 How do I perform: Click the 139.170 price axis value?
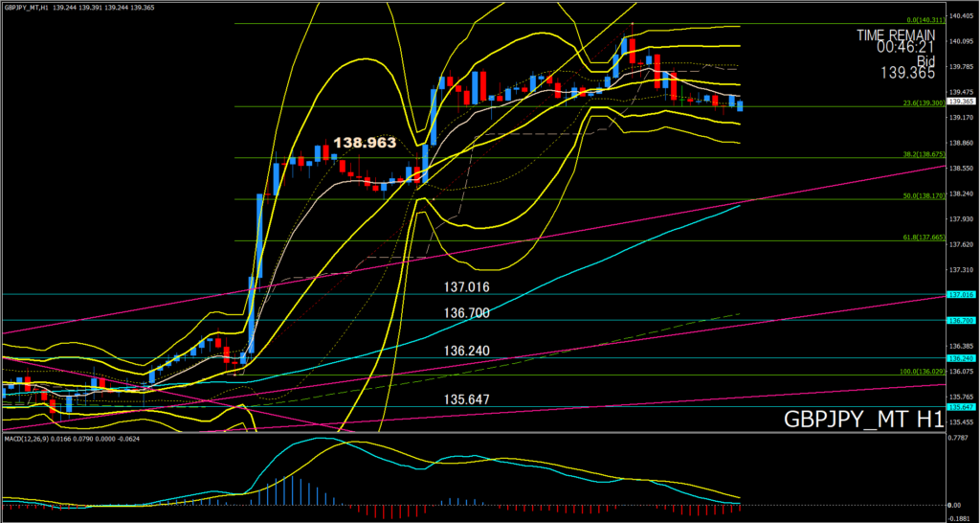963,117
